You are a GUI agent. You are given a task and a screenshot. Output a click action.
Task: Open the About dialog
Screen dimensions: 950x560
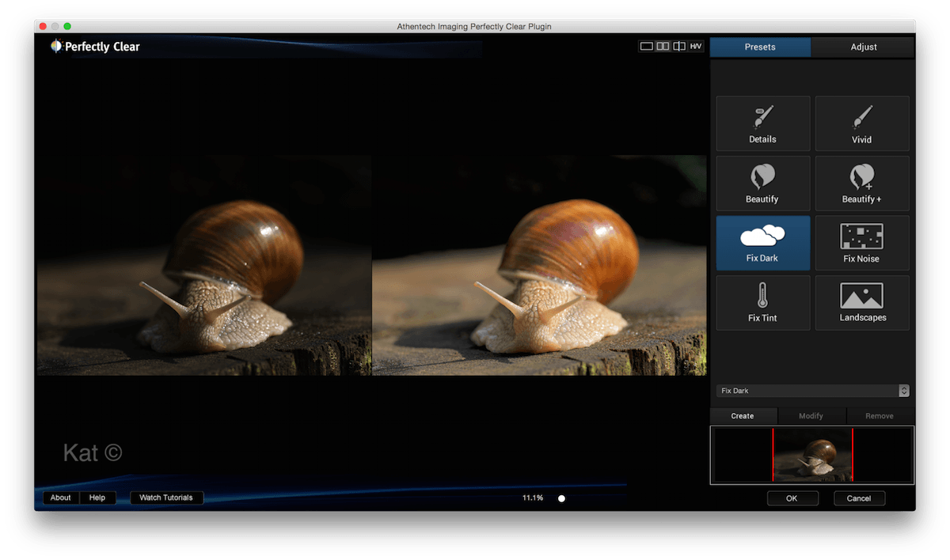(61, 498)
